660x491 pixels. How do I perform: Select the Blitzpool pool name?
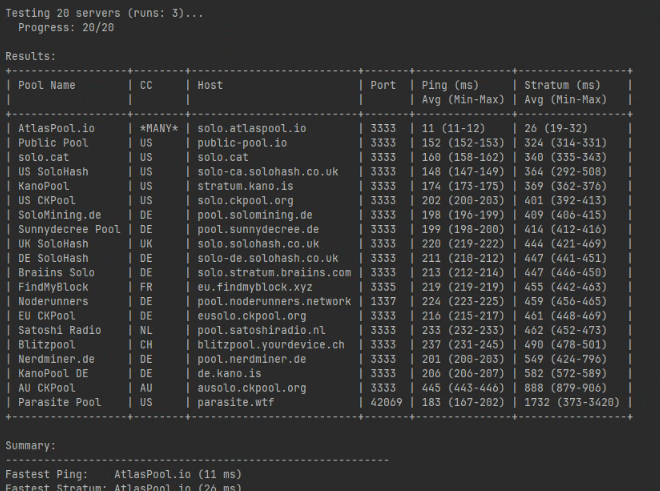(47, 344)
